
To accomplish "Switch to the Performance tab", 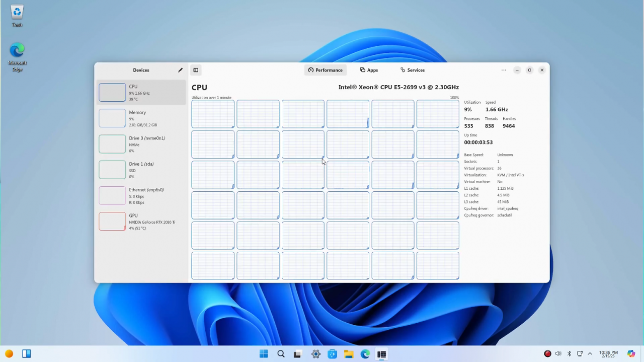I will pyautogui.click(x=325, y=70).
